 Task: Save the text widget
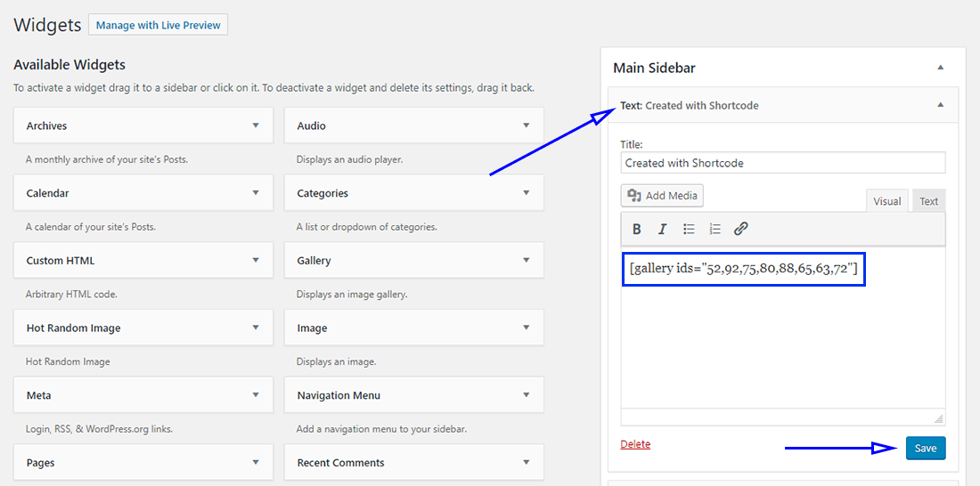coord(925,448)
